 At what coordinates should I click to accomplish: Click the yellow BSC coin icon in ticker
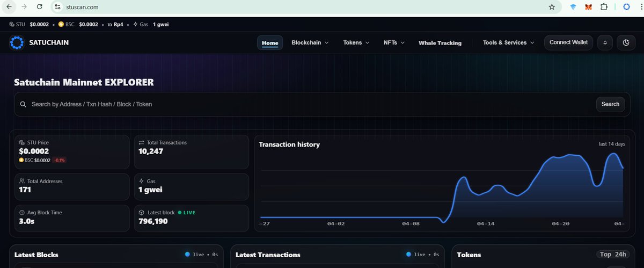point(61,24)
